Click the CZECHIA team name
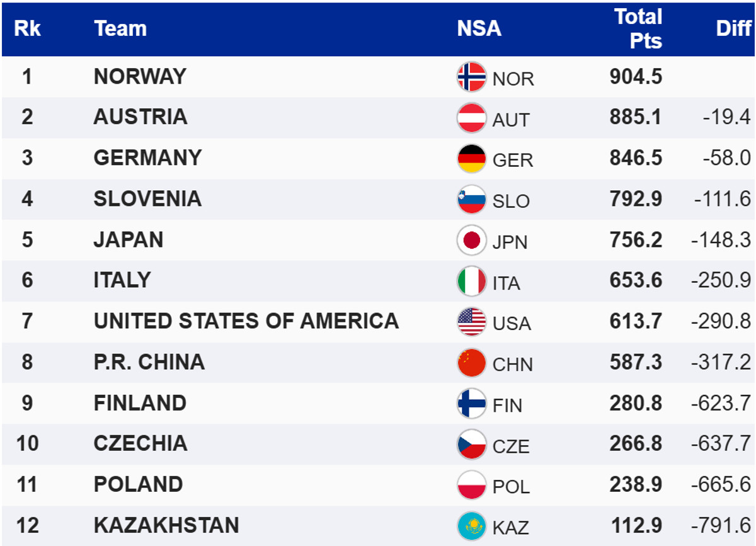The width and height of the screenshot is (756, 546). tap(140, 443)
